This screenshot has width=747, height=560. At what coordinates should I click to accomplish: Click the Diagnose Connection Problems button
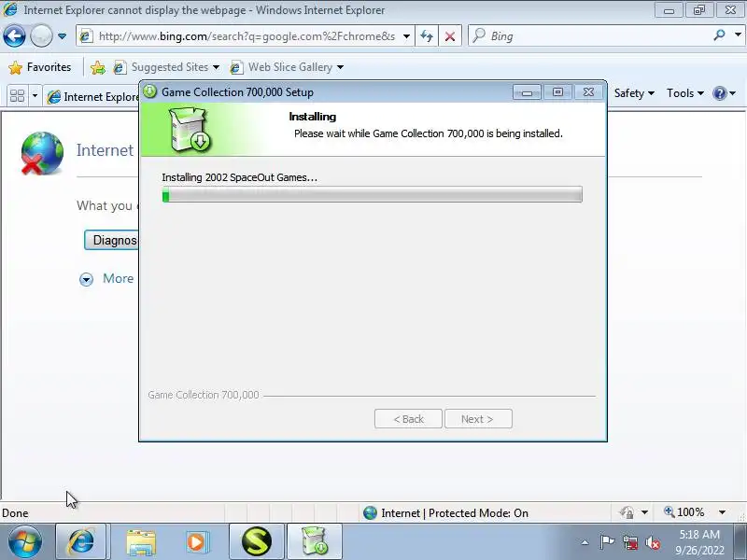click(x=111, y=240)
